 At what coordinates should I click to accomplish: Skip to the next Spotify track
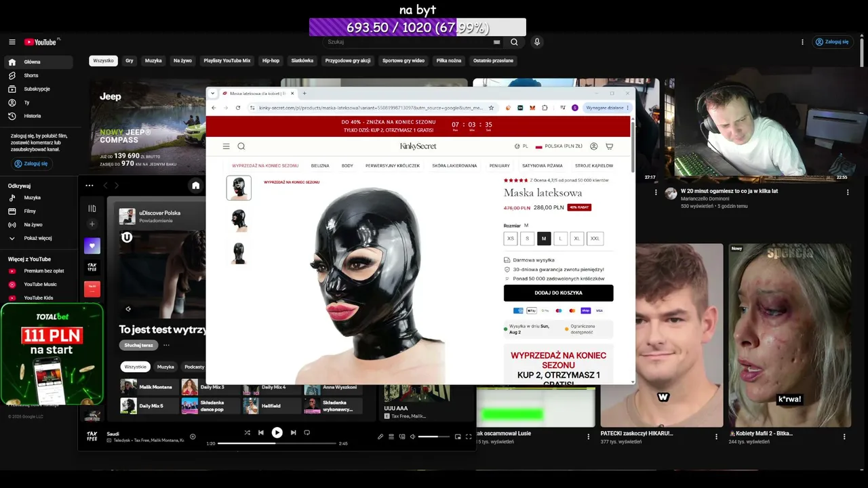click(293, 432)
